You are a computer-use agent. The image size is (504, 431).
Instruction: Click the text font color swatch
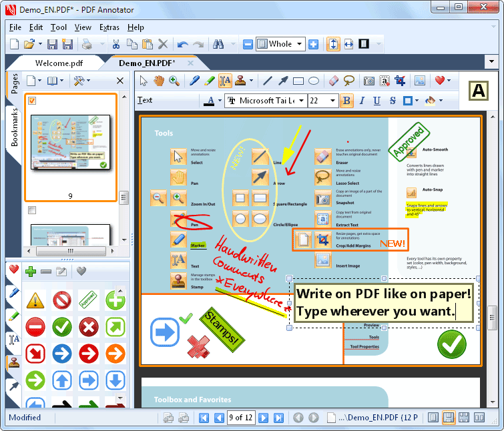(211, 101)
